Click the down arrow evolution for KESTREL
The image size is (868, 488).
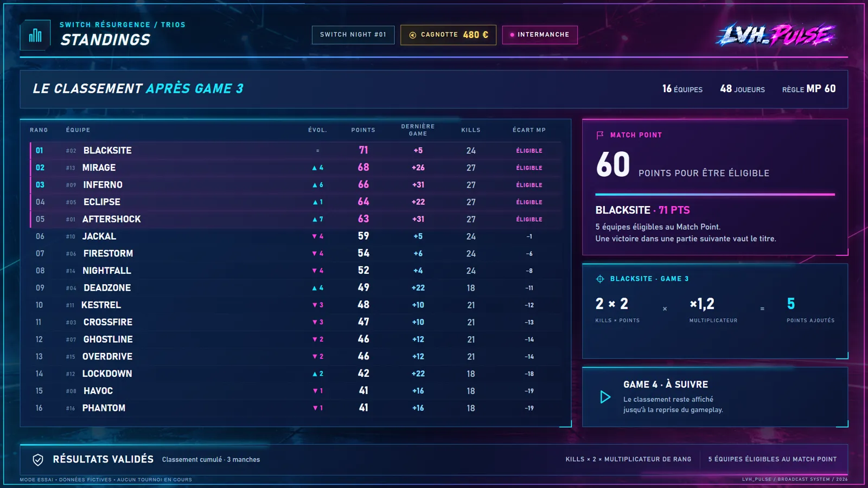click(x=315, y=305)
